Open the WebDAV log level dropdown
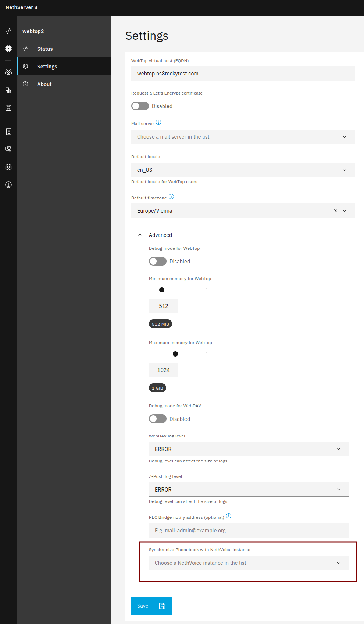The image size is (364, 624). click(x=249, y=449)
